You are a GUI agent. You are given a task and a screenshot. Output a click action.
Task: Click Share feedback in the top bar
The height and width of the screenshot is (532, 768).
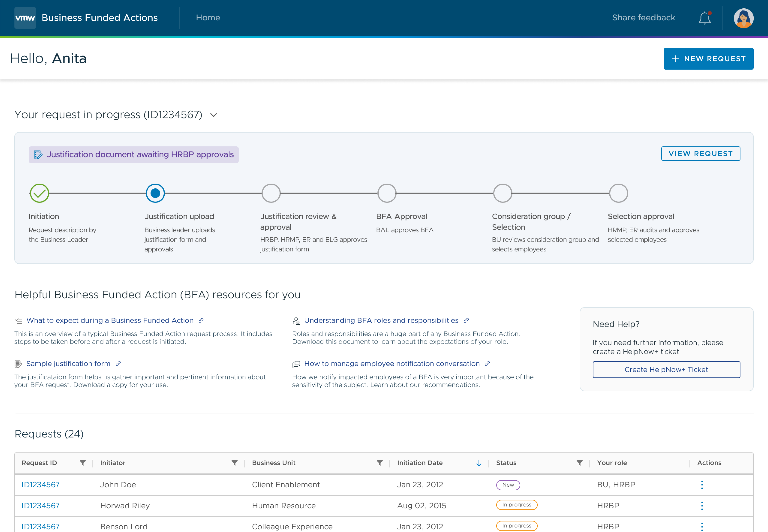pyautogui.click(x=643, y=18)
